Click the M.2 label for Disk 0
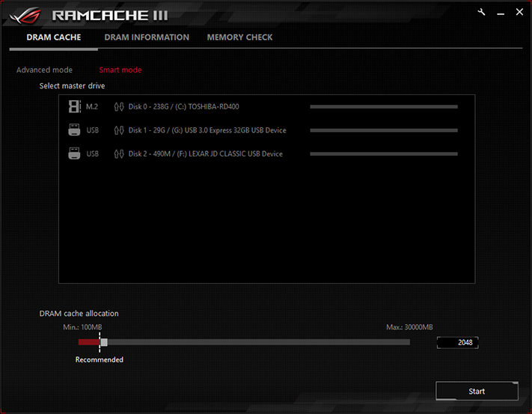The height and width of the screenshot is (414, 532). tap(91, 107)
